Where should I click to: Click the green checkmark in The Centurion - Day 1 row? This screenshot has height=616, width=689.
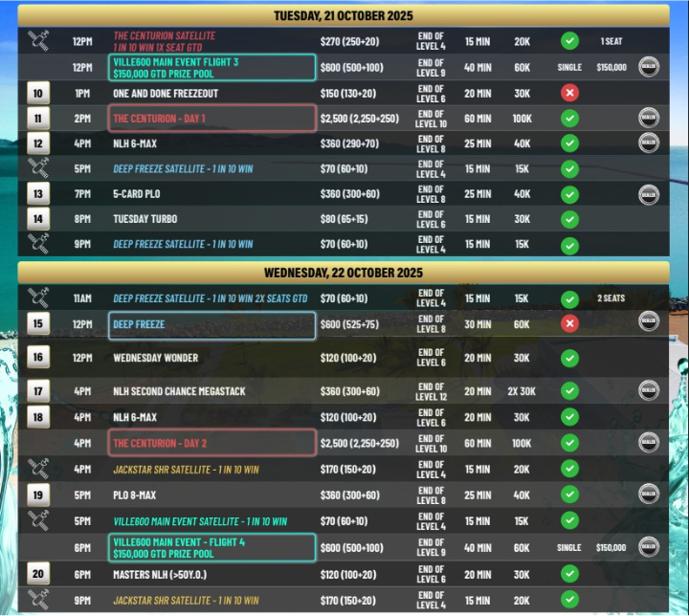pyautogui.click(x=569, y=119)
